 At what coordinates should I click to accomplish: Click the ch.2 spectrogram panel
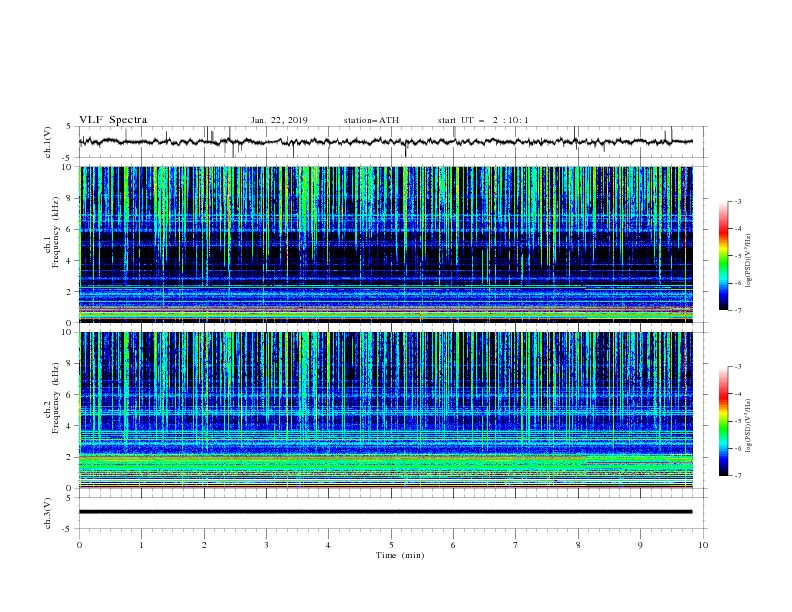tap(386, 410)
